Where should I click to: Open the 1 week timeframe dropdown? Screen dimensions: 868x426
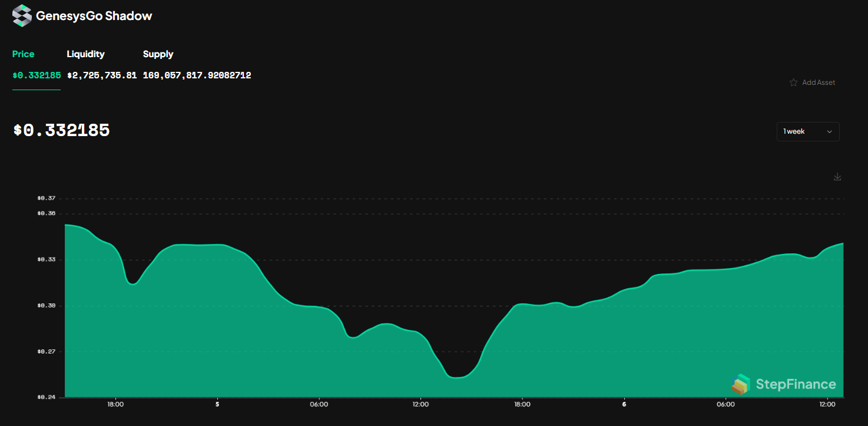[807, 131]
